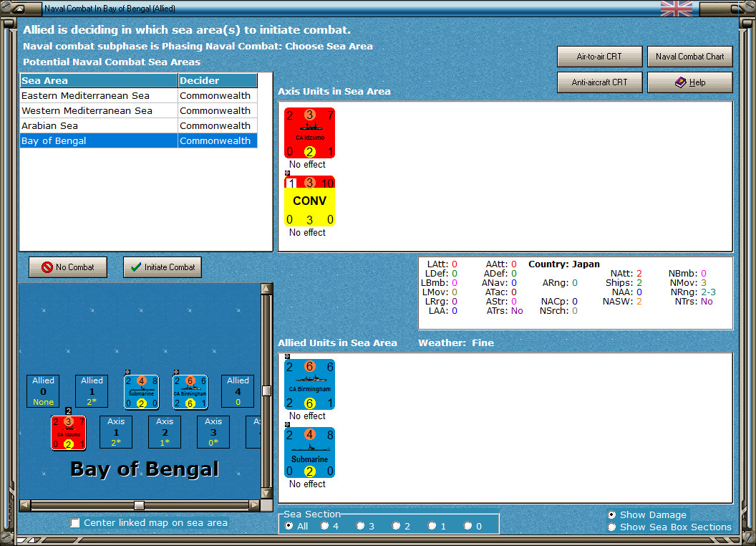Click the Axis 1 sea box
This screenshot has width=756, height=546.
(x=116, y=432)
